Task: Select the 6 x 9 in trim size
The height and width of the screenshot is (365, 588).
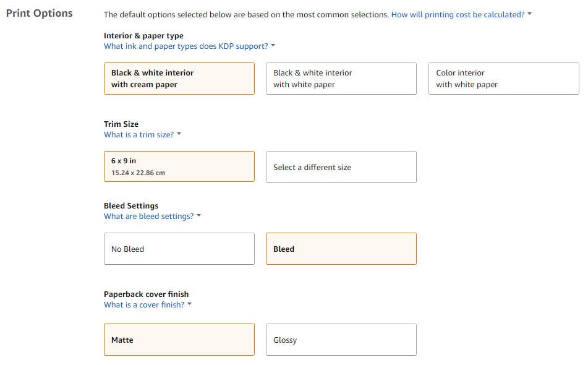Action: pos(179,166)
